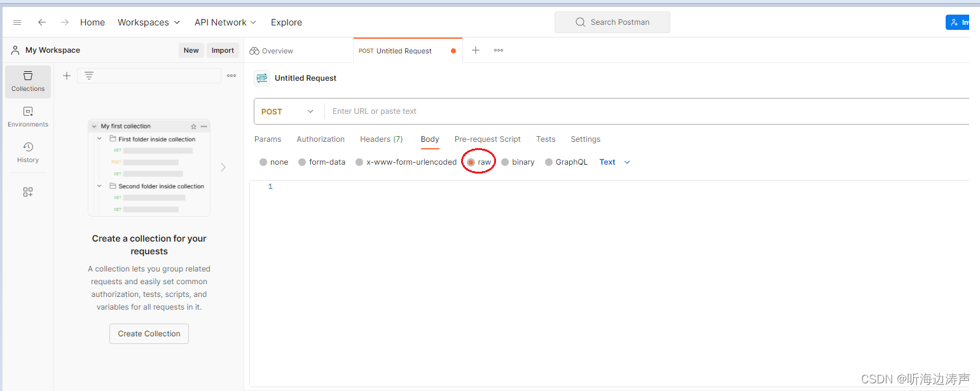This screenshot has height=391, width=980.
Task: Open the Collections sidebar panel
Action: pos(27,81)
